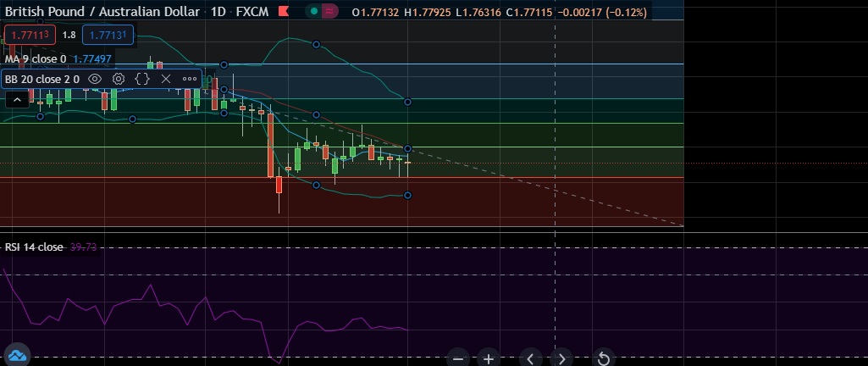Click the price change -0.00217 (-0.12%) readout

(601, 12)
